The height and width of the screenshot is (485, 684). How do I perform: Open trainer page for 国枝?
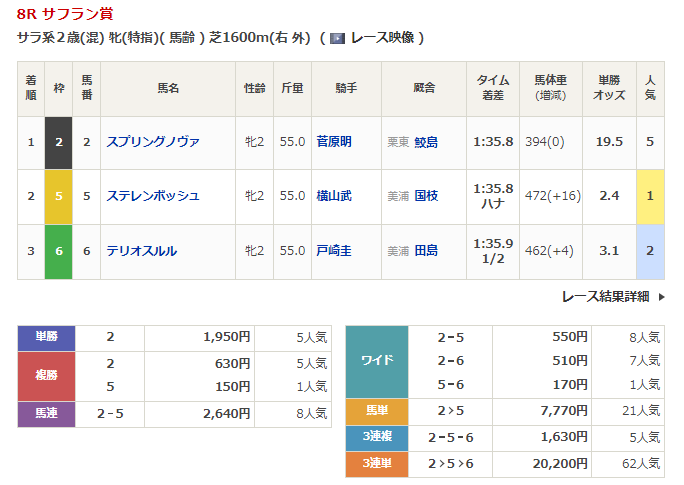[x=426, y=196]
